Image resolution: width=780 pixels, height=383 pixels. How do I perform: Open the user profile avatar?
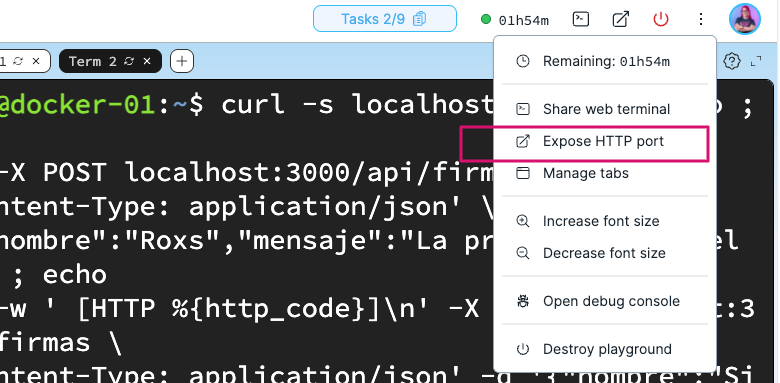click(x=745, y=19)
